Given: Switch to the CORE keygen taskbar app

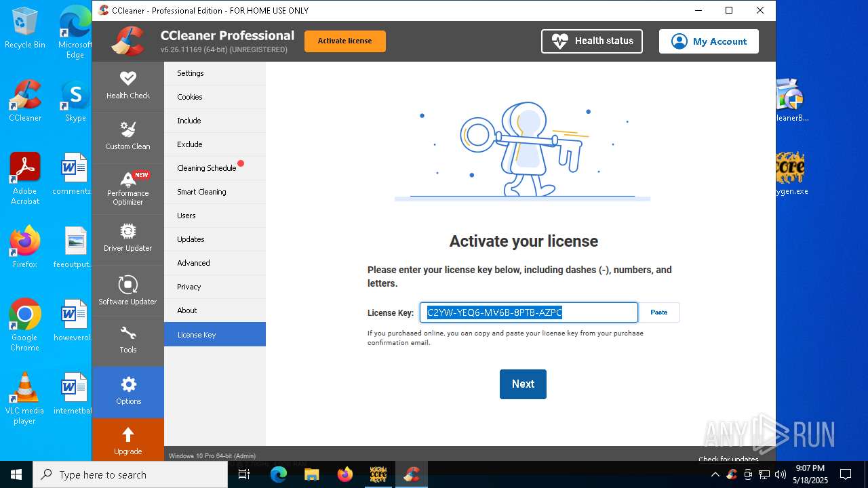Looking at the screenshot, I should pos(378,474).
